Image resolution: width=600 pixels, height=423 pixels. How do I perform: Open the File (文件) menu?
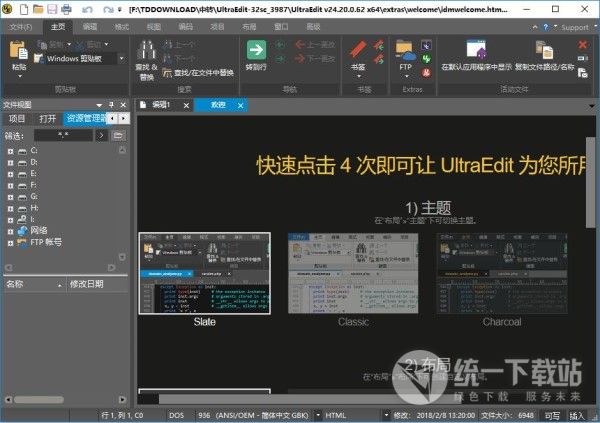tap(20, 27)
